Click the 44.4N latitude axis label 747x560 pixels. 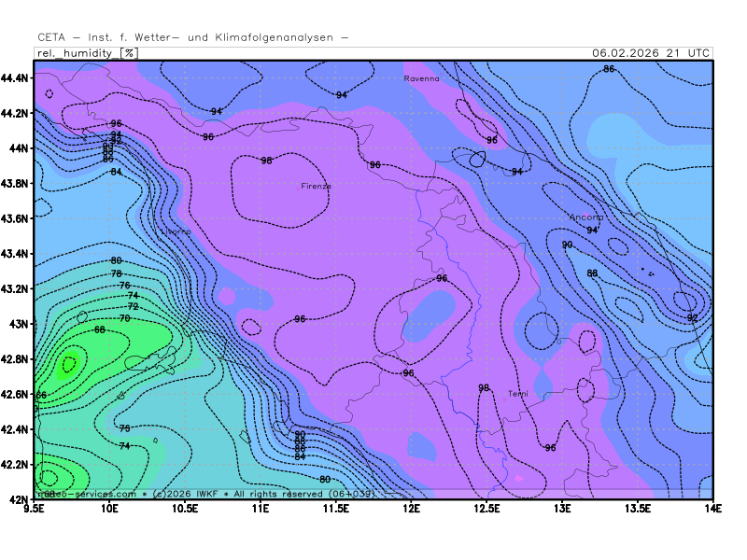(18, 77)
